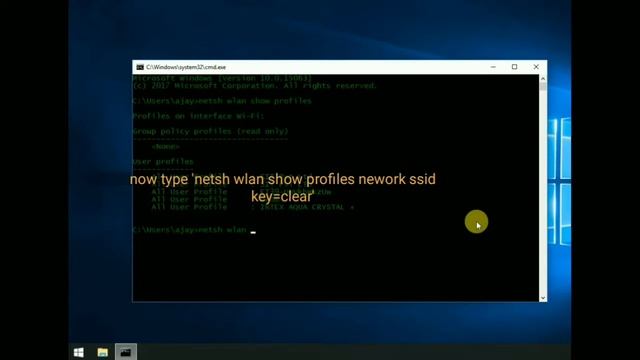This screenshot has width=640, height=360.
Task: Minimize the cmd.exe window
Action: (x=493, y=67)
